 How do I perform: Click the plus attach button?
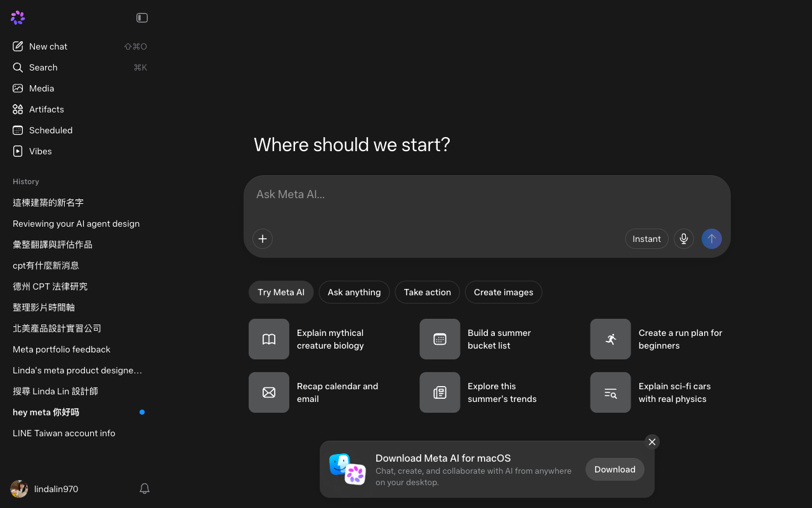point(263,239)
